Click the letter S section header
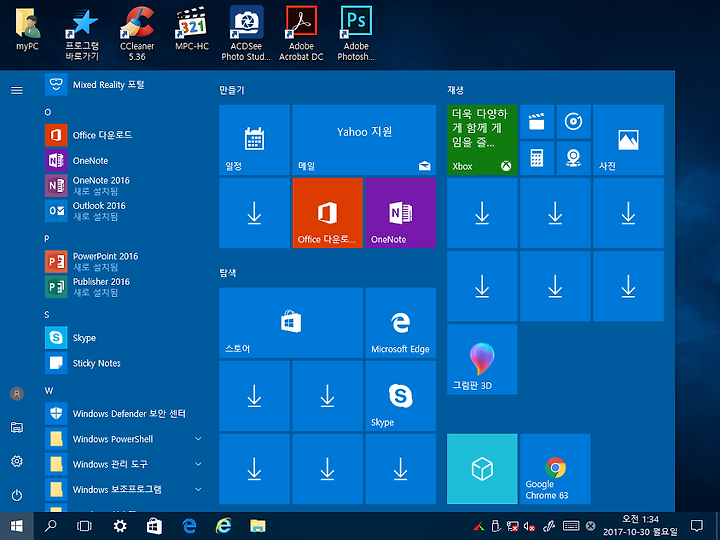Screen dimensions: 720x540 click(x=47, y=315)
